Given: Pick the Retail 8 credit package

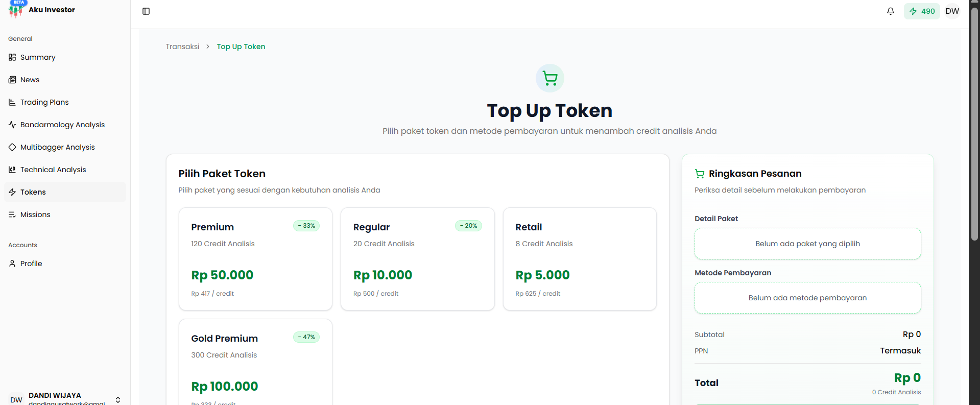Looking at the screenshot, I should (x=580, y=258).
